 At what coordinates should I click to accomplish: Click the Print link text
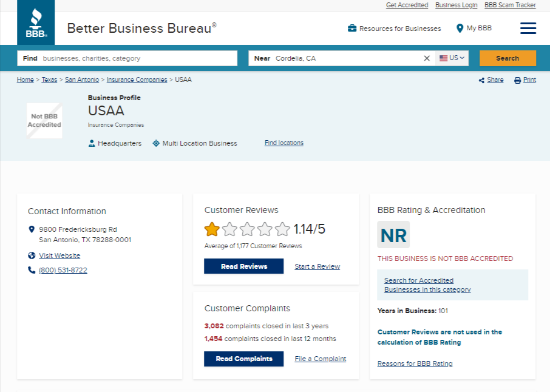coord(529,80)
